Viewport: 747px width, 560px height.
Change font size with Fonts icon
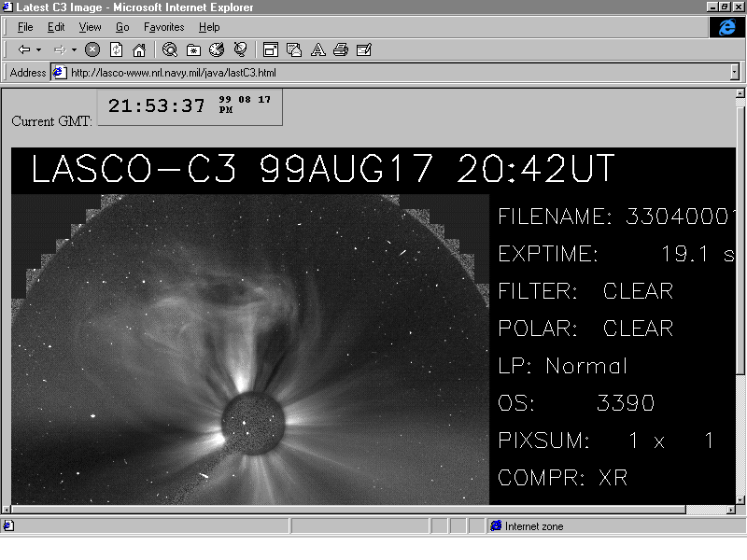317,49
